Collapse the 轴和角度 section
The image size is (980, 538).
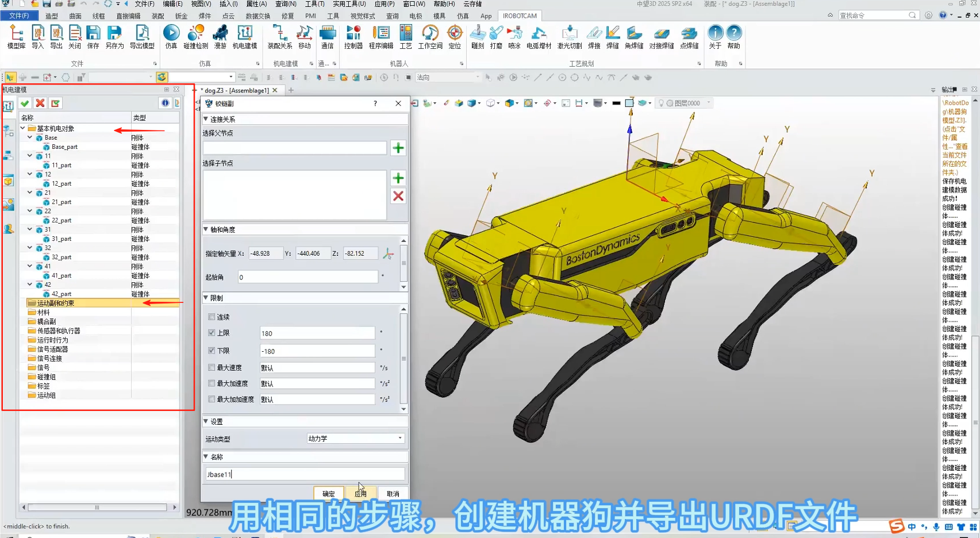pyautogui.click(x=206, y=229)
